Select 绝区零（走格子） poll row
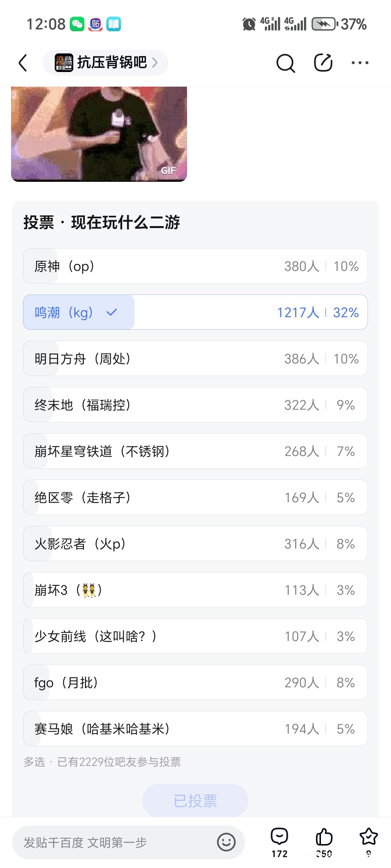Viewport: 391px width, 868px height. (195, 497)
